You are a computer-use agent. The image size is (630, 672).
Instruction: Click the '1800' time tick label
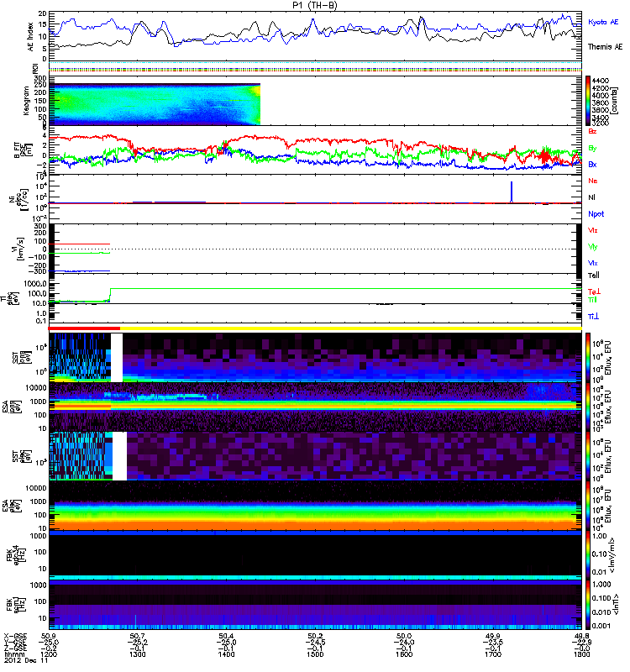pos(582,654)
